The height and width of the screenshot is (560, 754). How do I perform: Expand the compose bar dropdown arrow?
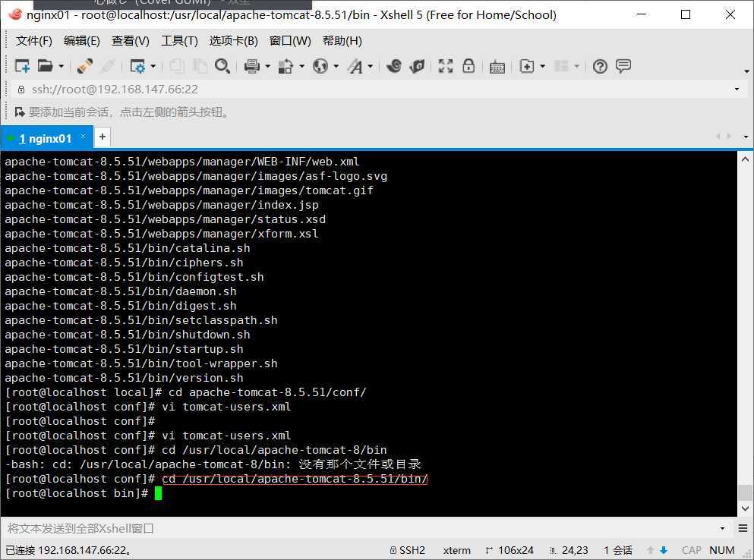tap(722, 529)
